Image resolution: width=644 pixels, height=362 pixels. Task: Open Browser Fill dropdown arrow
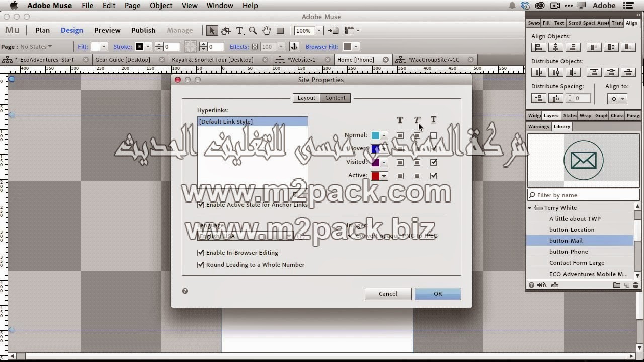click(356, 47)
